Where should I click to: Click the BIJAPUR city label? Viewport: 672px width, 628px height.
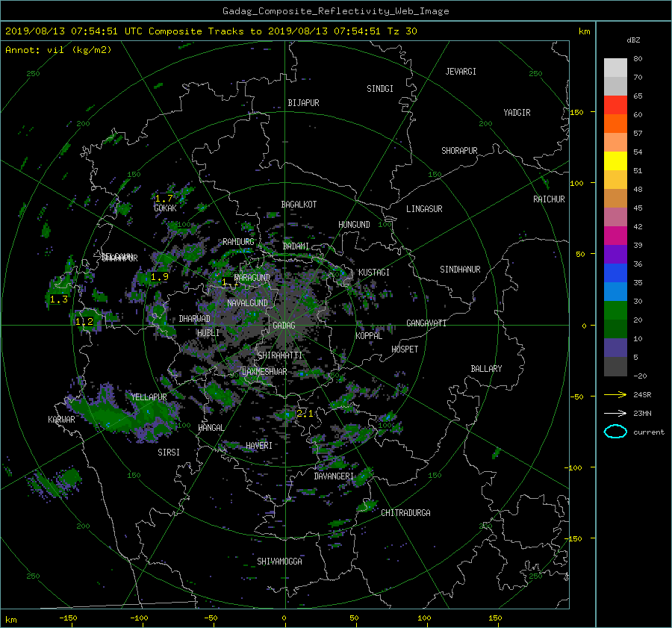(303, 103)
